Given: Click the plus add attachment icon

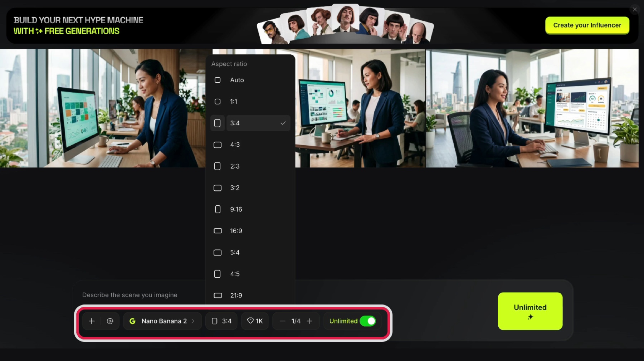Looking at the screenshot, I should click(x=92, y=321).
